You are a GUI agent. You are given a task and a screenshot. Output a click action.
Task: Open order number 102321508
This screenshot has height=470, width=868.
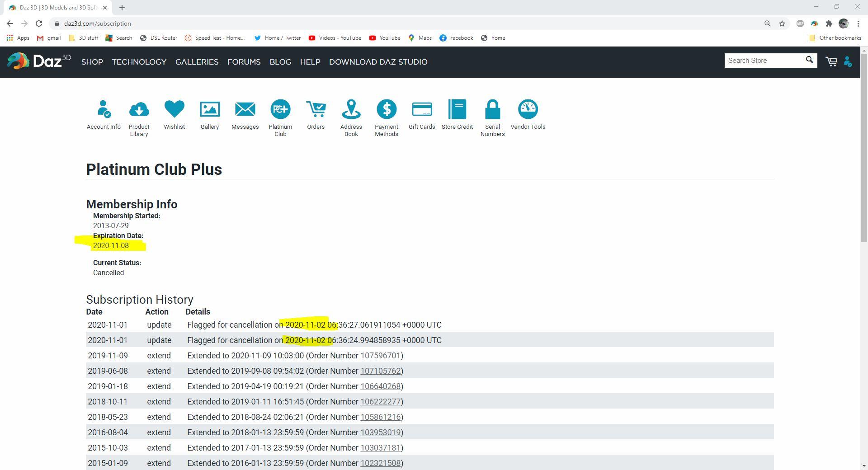381,463
